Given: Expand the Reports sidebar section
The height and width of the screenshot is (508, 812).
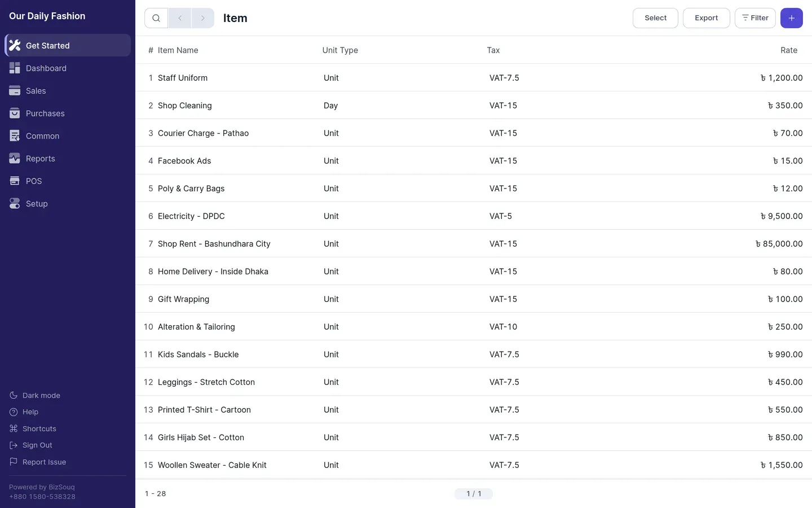Looking at the screenshot, I should pos(68,158).
